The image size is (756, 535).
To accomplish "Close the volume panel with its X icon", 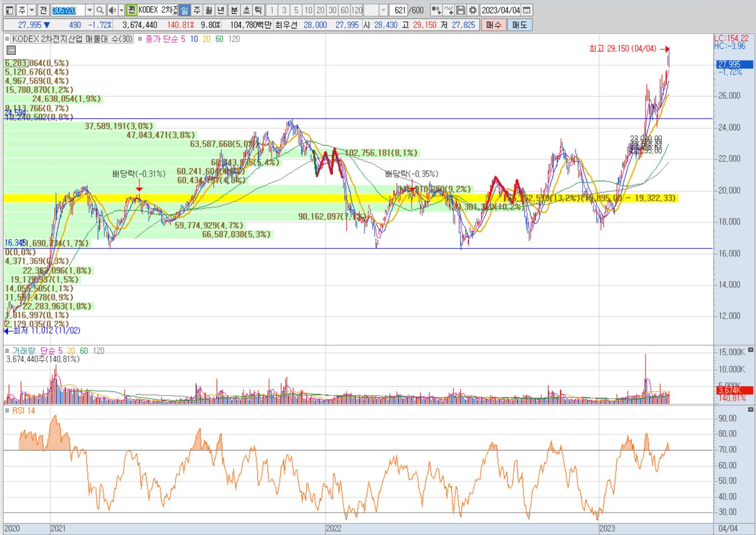I will (x=751, y=350).
